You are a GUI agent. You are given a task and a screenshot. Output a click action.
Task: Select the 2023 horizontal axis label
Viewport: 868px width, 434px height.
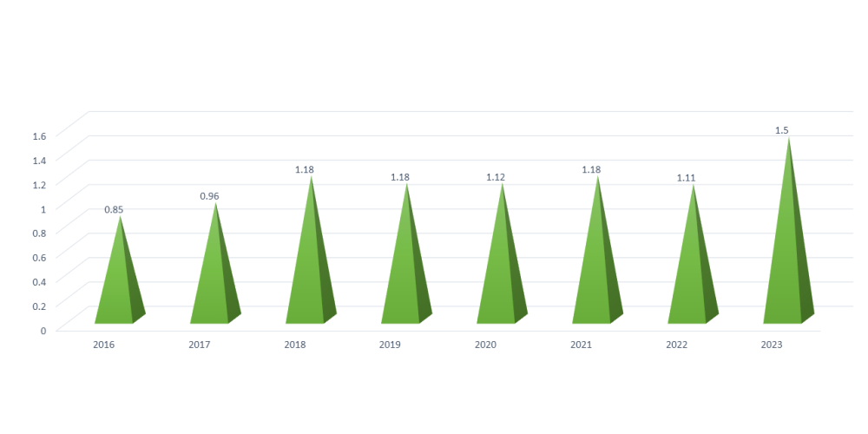[772, 345]
